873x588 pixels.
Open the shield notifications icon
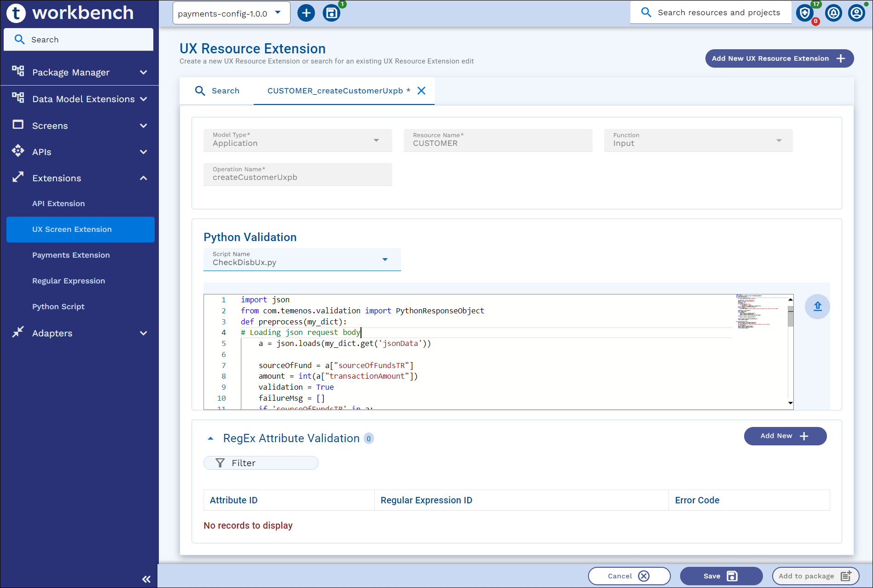[804, 13]
